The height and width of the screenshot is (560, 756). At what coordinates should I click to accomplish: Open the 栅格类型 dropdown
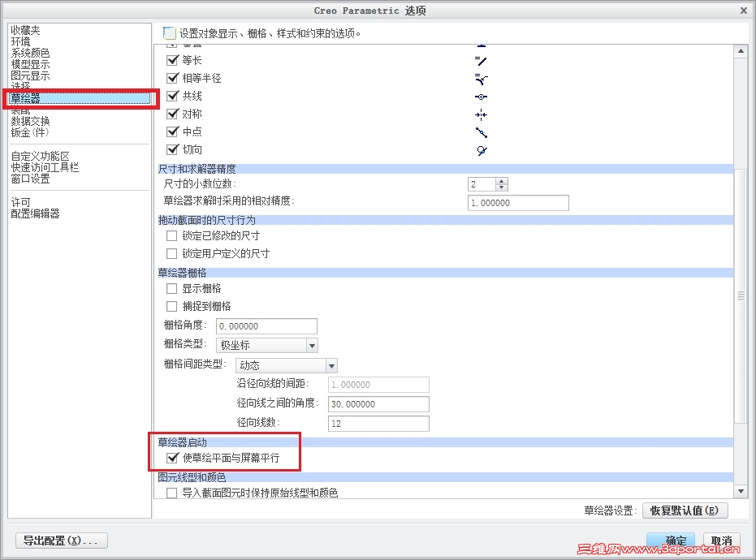click(x=266, y=345)
